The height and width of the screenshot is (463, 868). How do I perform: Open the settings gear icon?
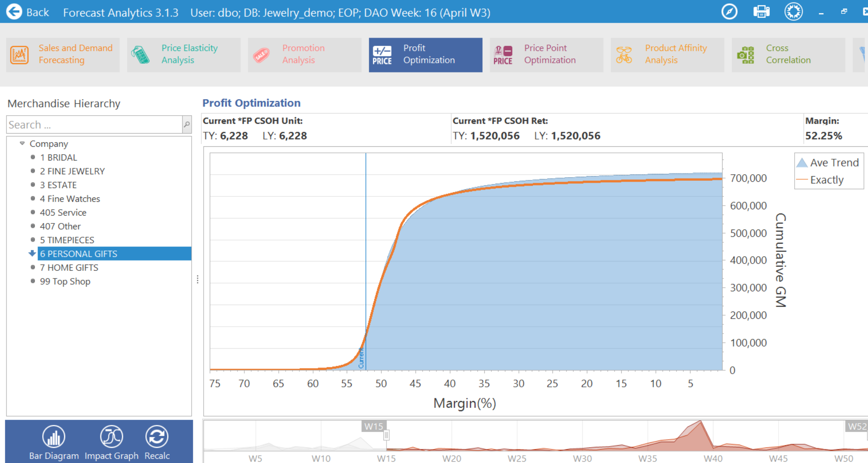(x=793, y=11)
